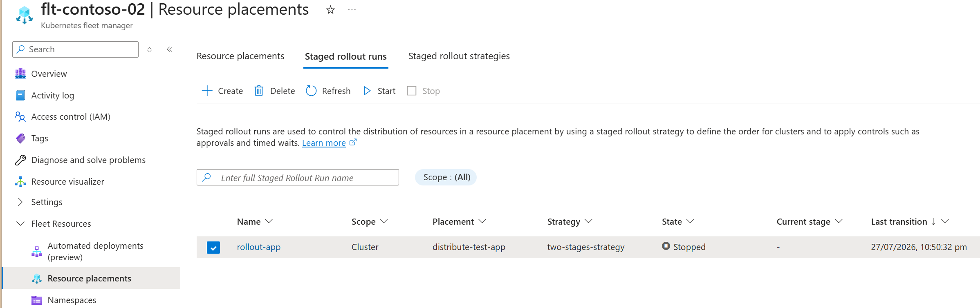Refresh the staged rollout runs list
980x308 pixels.
tap(328, 91)
